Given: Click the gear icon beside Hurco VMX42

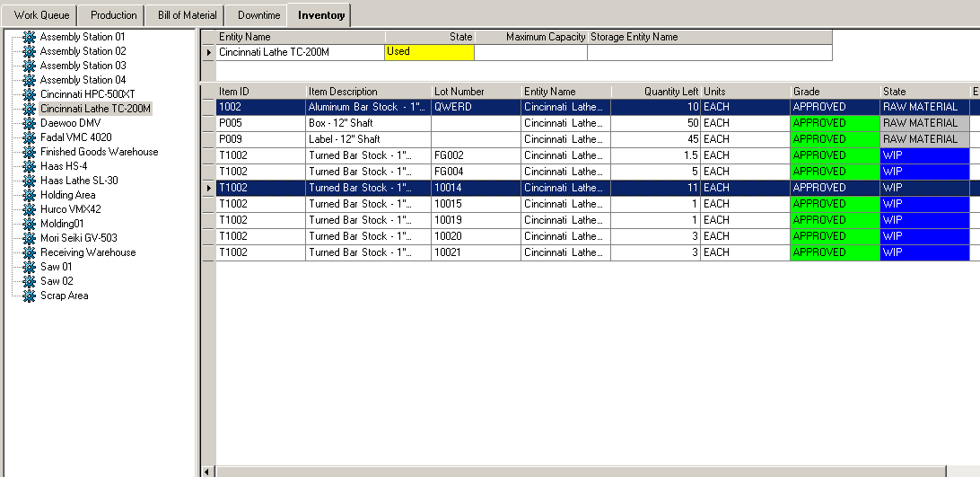Looking at the screenshot, I should pos(29,209).
